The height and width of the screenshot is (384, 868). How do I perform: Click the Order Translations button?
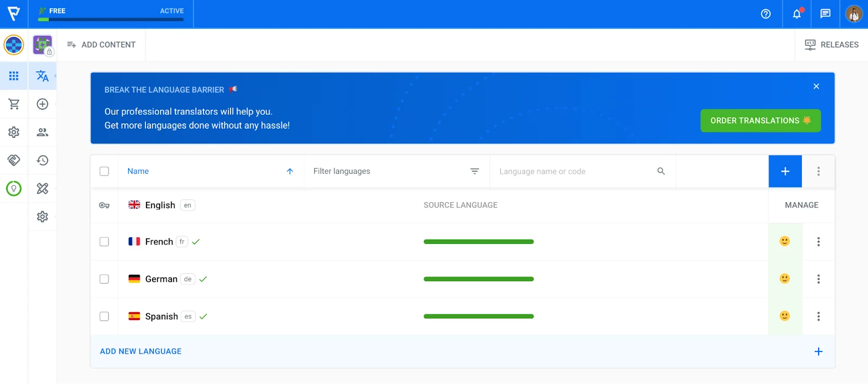pyautogui.click(x=760, y=121)
